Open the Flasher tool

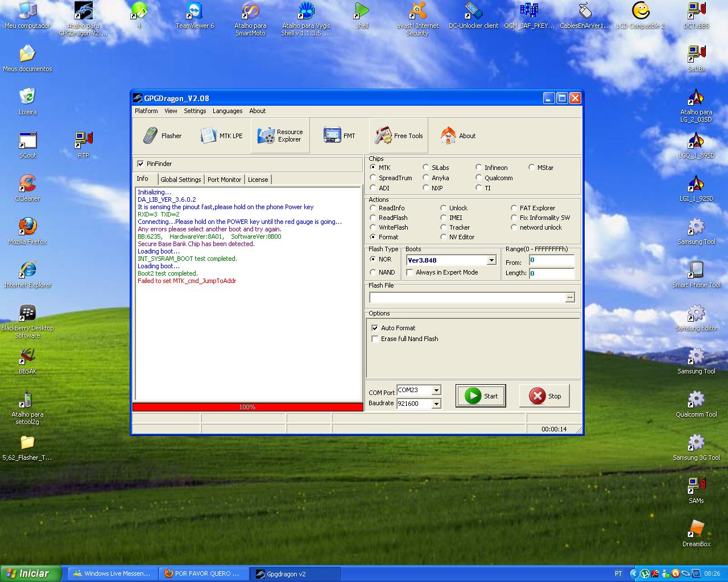point(163,136)
